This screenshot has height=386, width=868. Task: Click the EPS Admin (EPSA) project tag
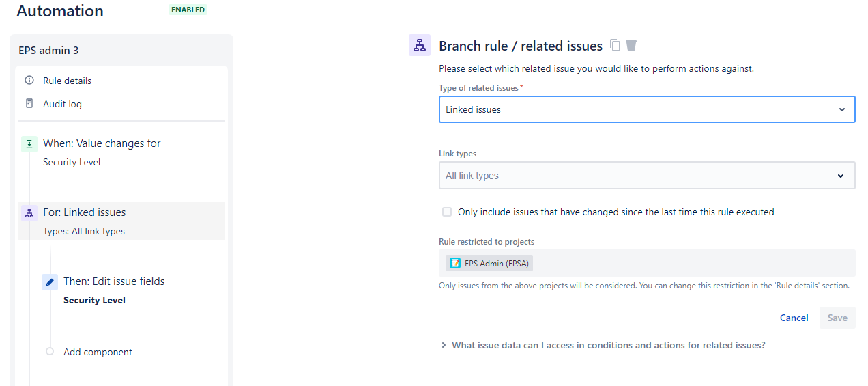pos(489,264)
